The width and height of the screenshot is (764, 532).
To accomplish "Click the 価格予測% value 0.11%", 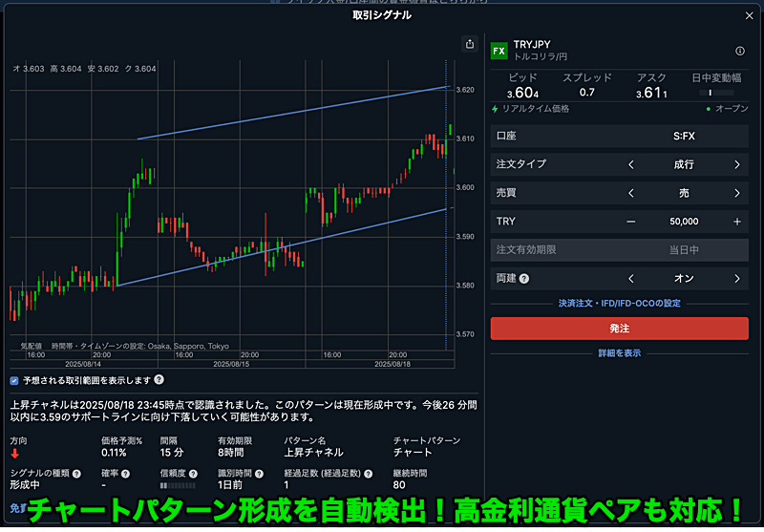I will pos(114,453).
